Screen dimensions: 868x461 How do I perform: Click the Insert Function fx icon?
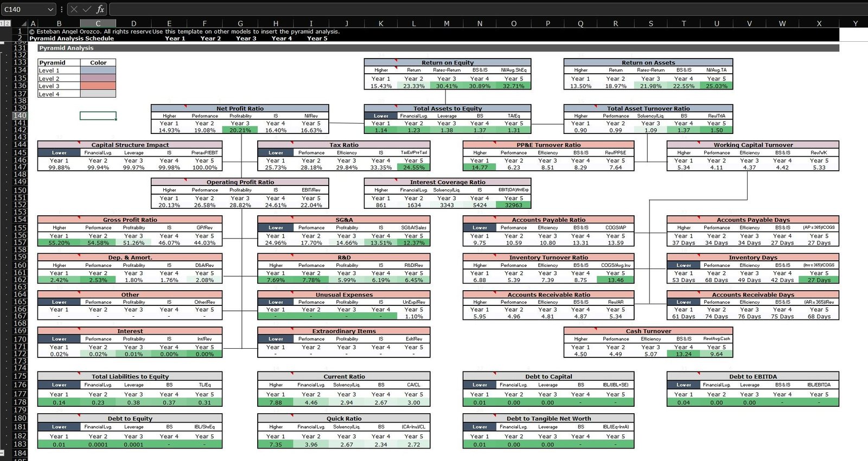100,9
